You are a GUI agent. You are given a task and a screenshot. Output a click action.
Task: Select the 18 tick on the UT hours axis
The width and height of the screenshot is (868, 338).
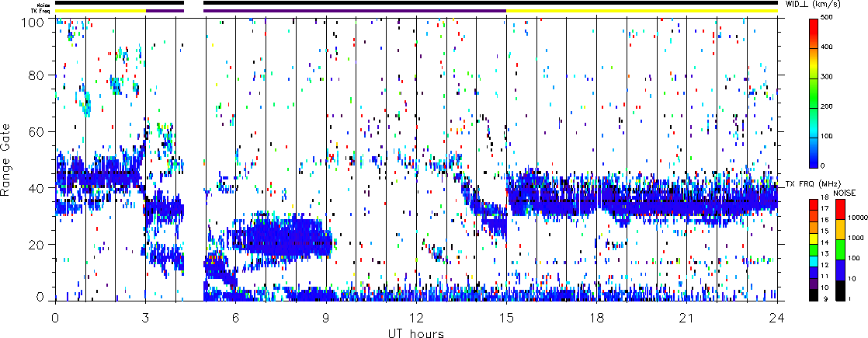[597, 318]
